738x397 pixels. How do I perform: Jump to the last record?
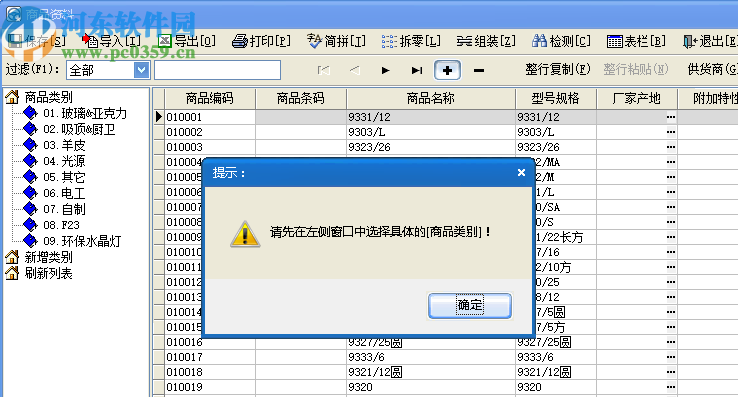417,71
